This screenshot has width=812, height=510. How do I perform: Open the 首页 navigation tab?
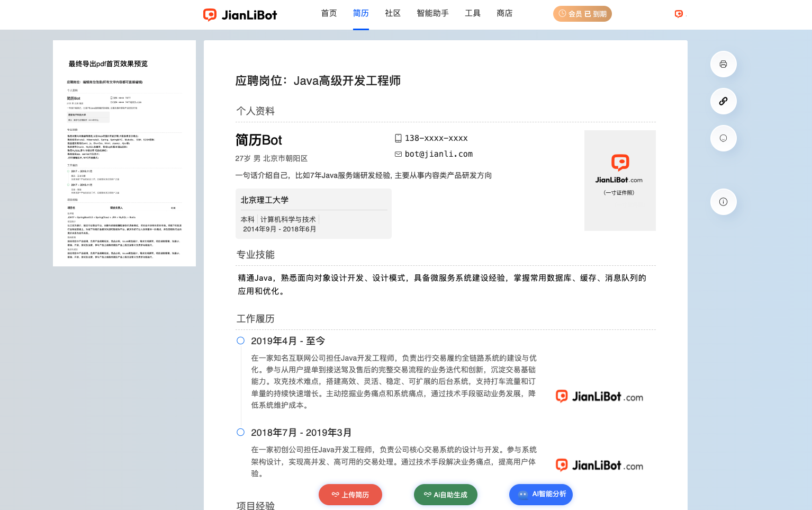pyautogui.click(x=329, y=13)
